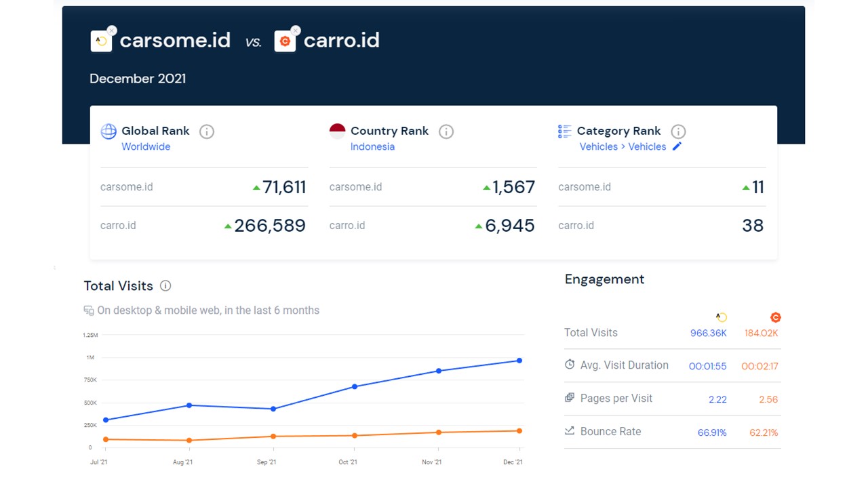This screenshot has height=488, width=868.
Task: Click the pages icon beside Pages per Visit
Action: 570,398
